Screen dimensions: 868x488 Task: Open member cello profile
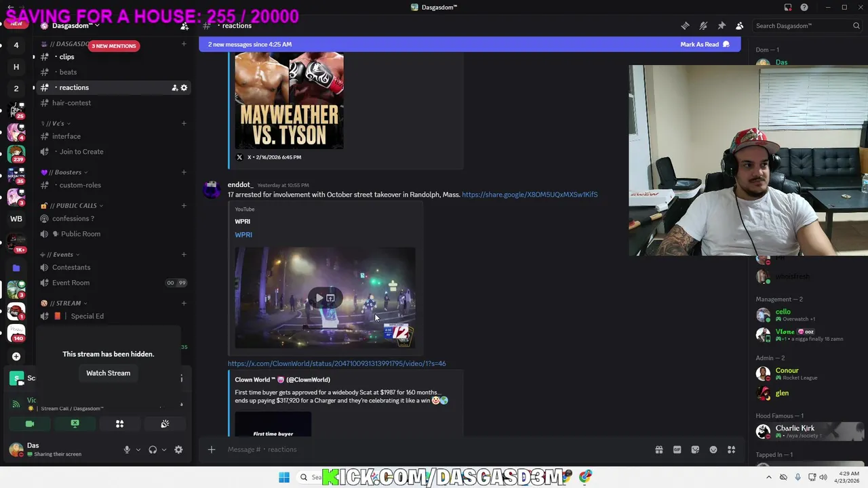point(809,315)
